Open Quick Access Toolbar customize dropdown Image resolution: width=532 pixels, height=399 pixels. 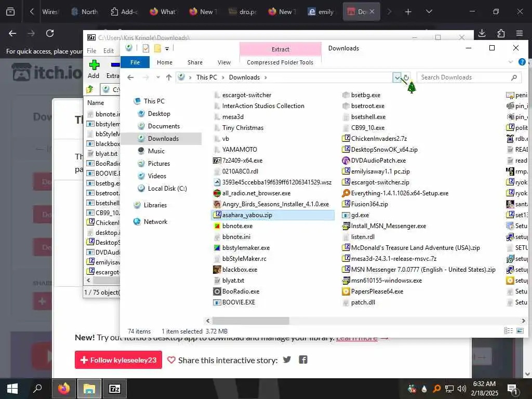(x=167, y=48)
